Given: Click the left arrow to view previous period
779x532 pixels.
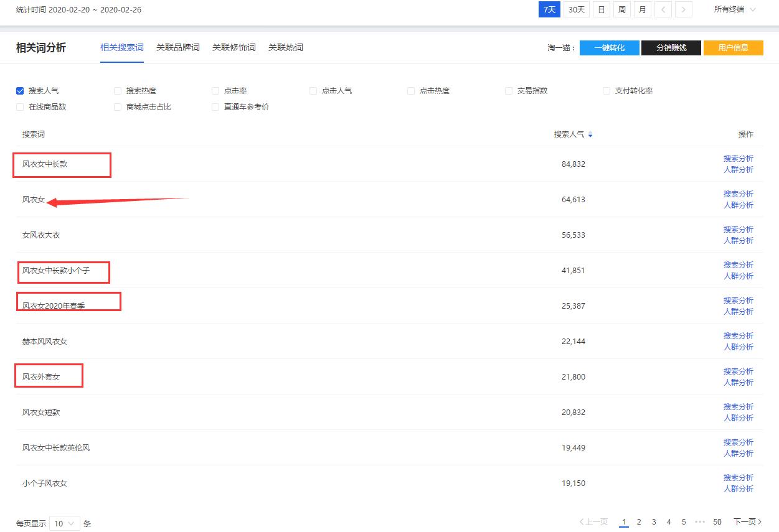Looking at the screenshot, I should click(x=663, y=9).
